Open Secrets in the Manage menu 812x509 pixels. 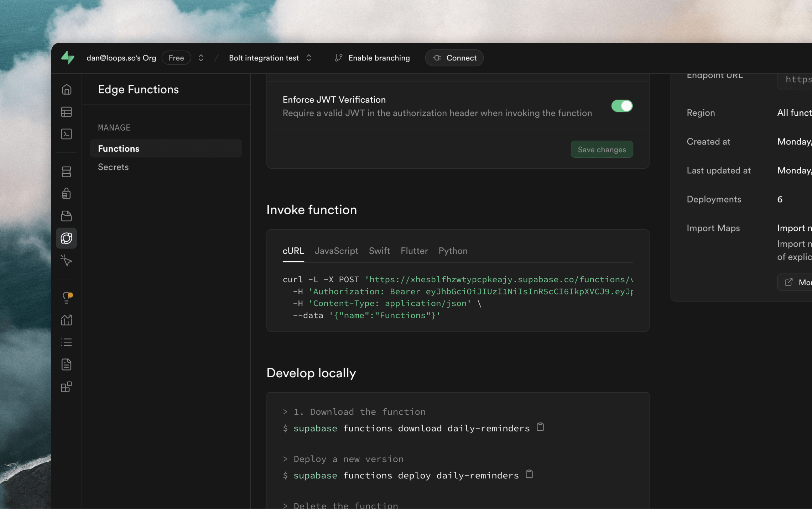(x=113, y=167)
